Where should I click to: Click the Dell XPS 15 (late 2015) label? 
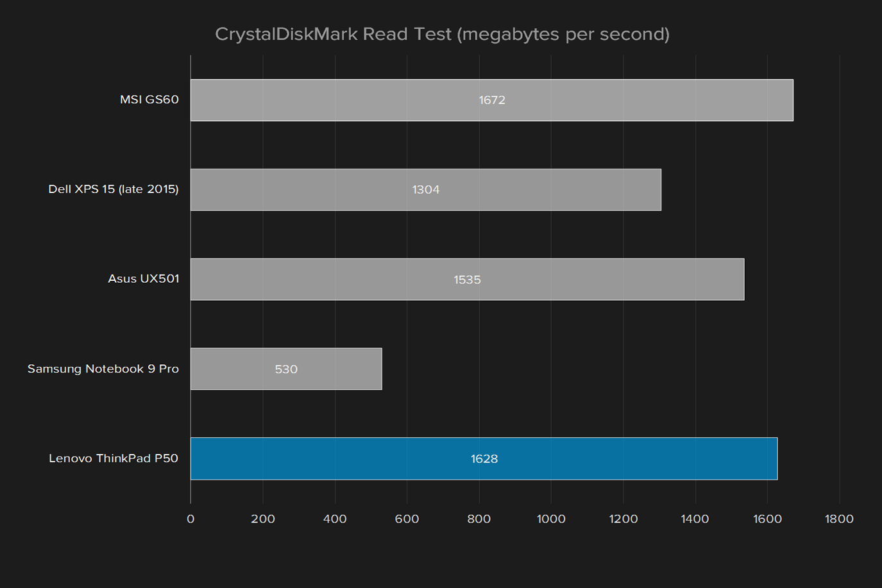114,189
